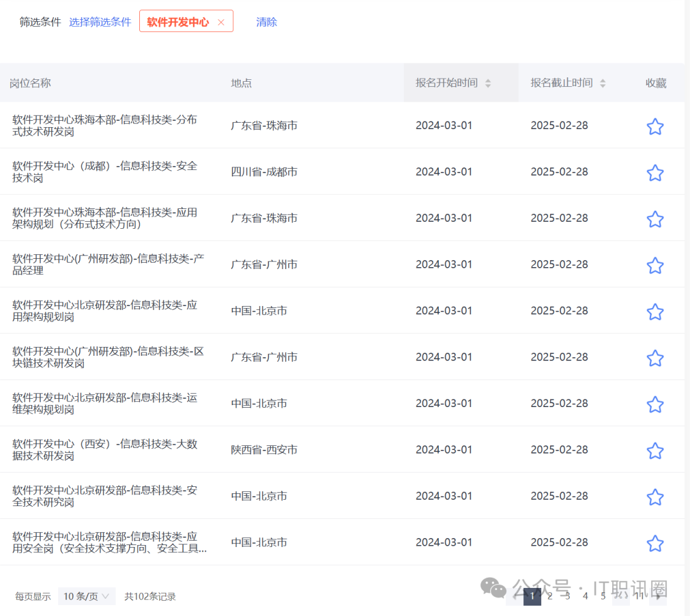This screenshot has width=690, height=616.
Task: Favorite the 珠海本部 分布式技术研发岗 job star
Action: [655, 127]
